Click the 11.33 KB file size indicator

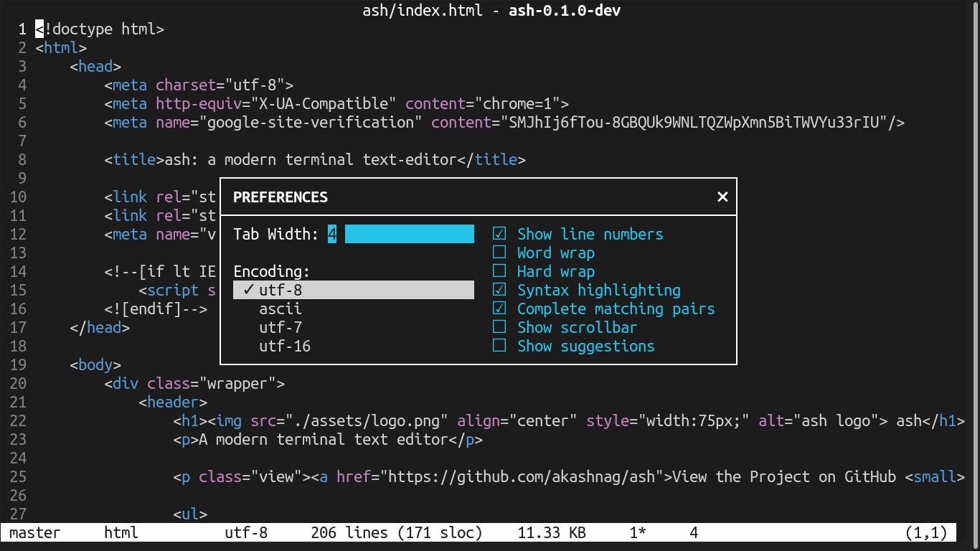click(x=551, y=533)
